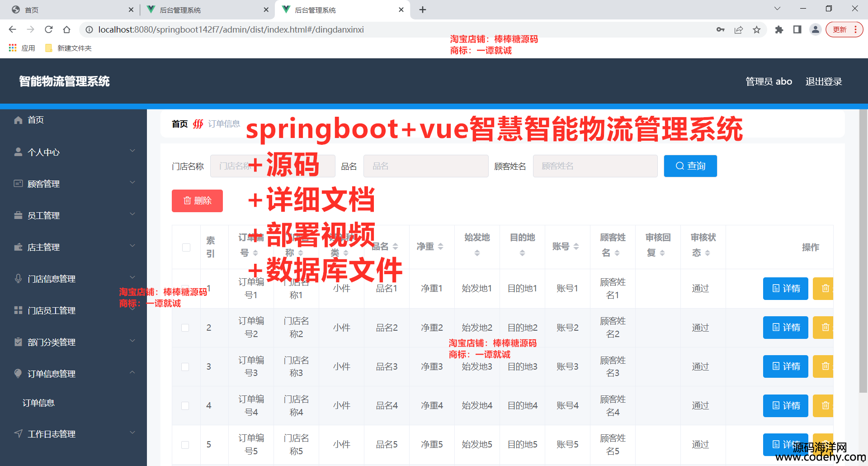
Task: Expand the 部门分类管理 sidebar menu
Action: pyautogui.click(x=74, y=342)
